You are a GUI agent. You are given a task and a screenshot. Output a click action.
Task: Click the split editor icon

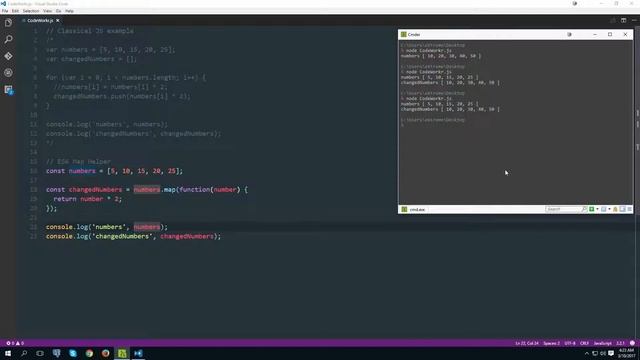623,20
